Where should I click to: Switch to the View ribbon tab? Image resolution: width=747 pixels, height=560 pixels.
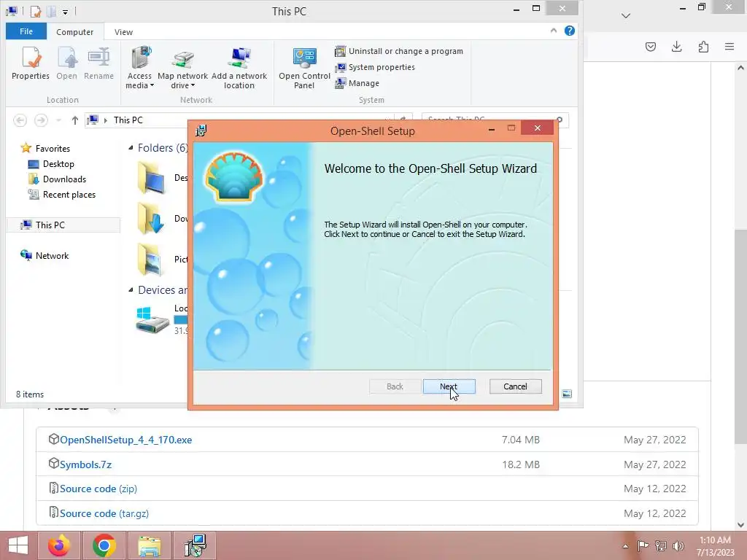point(123,32)
